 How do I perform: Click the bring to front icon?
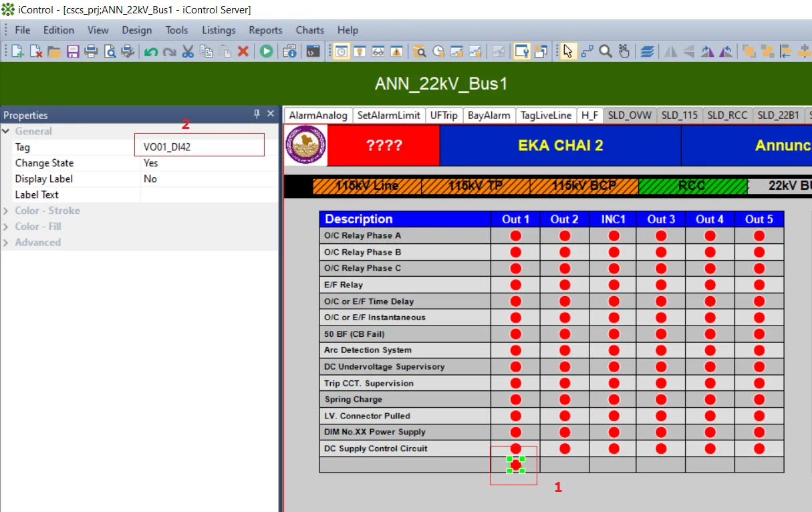click(749, 51)
